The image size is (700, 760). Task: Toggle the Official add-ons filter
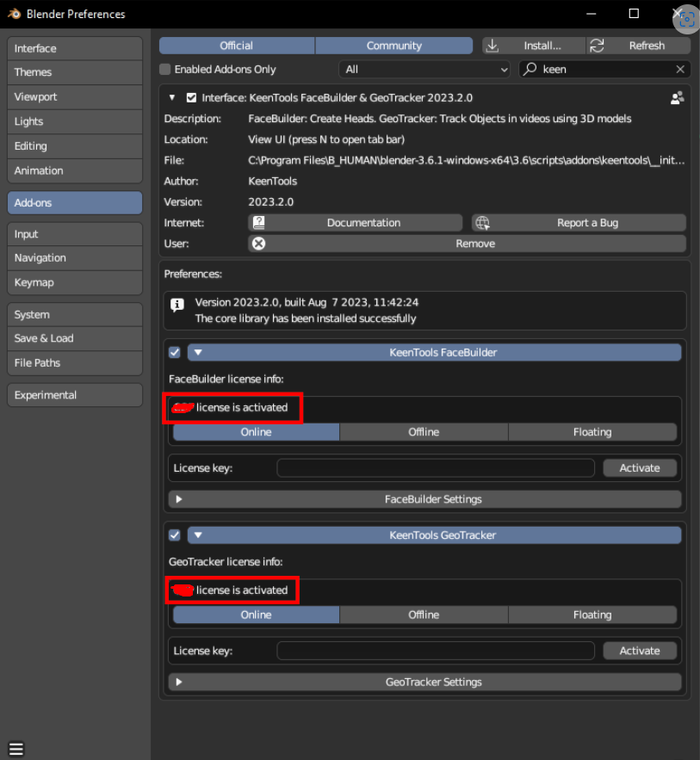[237, 46]
